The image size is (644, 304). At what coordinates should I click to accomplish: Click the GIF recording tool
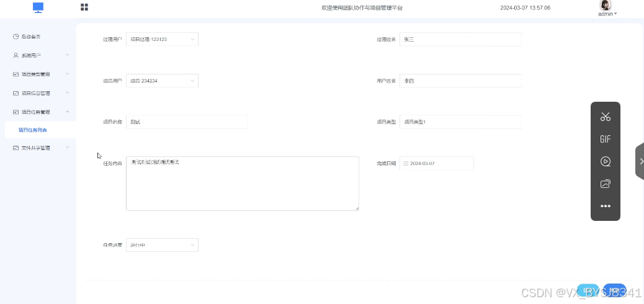pos(606,139)
